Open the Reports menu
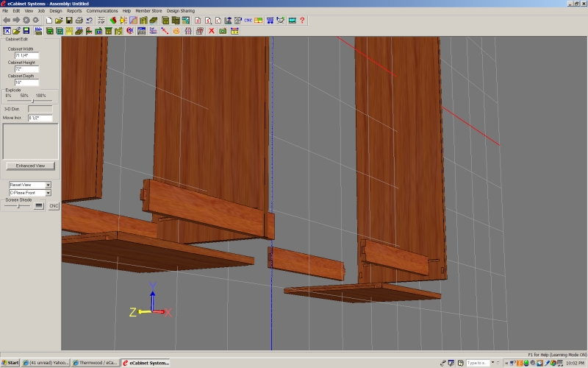 pos(74,11)
